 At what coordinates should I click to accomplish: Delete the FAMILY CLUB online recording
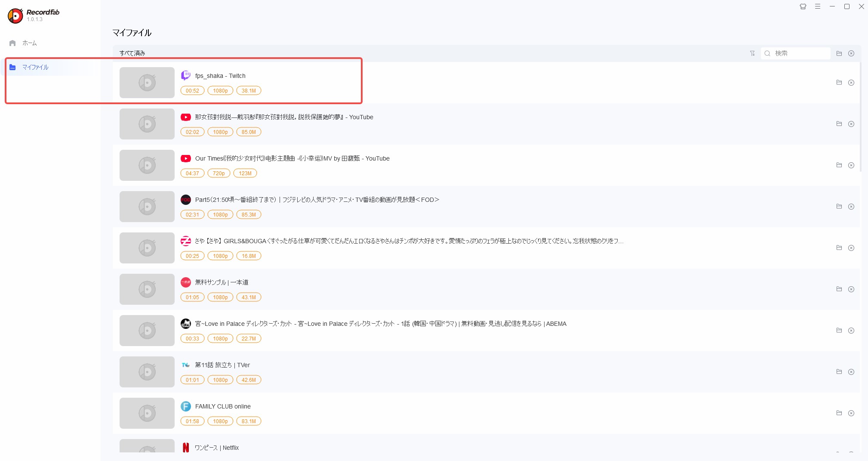(851, 413)
